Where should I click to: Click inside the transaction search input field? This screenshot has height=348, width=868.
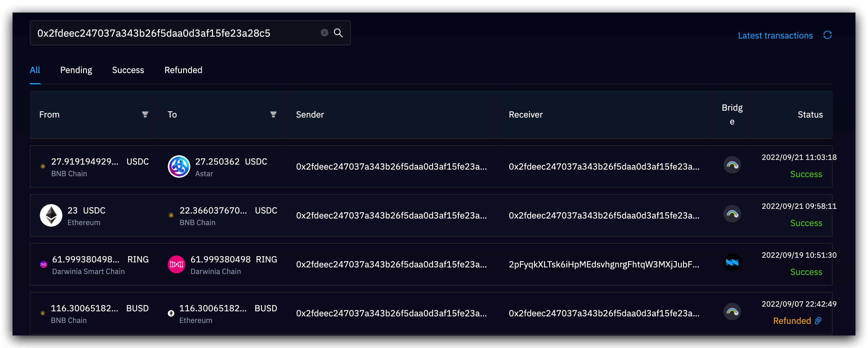168,33
